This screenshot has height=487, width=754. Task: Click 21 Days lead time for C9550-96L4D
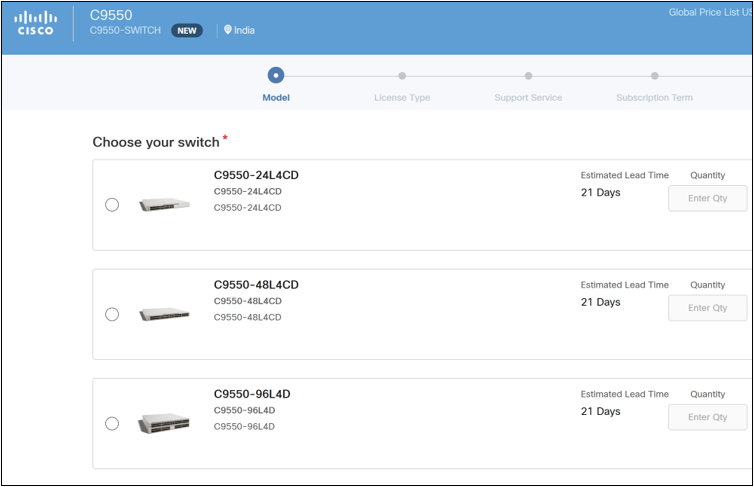(x=601, y=411)
